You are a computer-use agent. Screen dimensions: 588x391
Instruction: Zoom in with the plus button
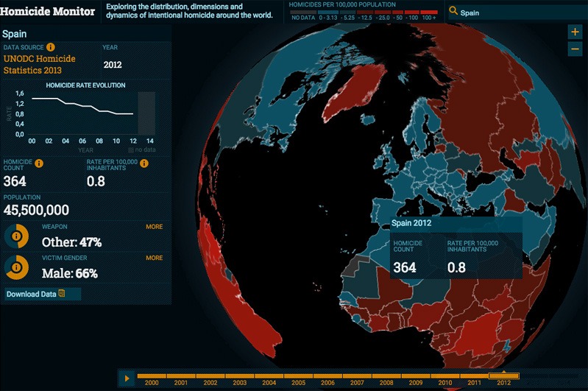tap(575, 32)
